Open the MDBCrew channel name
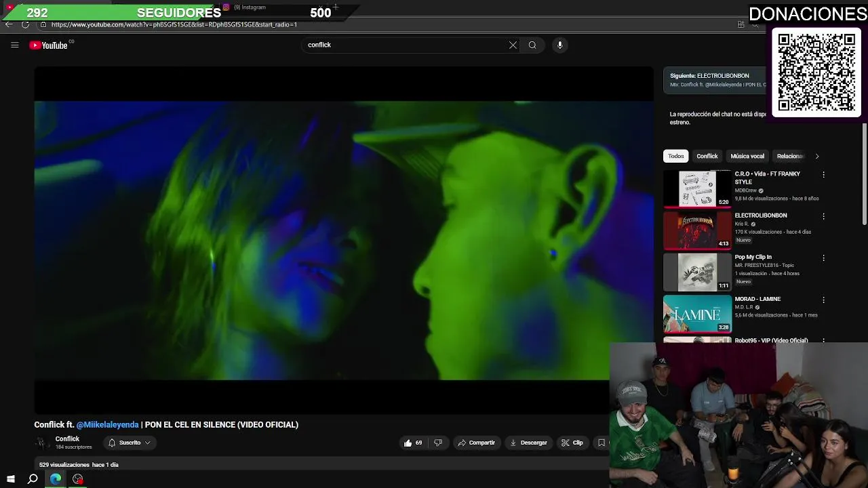 [745, 190]
